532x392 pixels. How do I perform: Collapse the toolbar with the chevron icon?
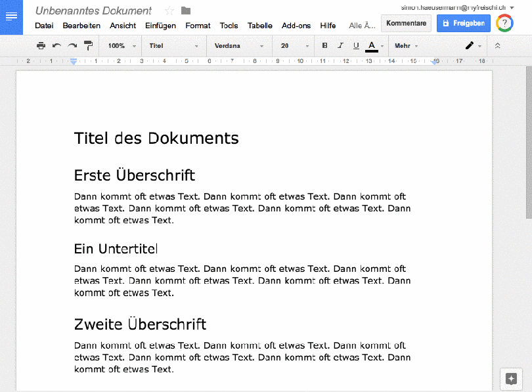tap(497, 46)
